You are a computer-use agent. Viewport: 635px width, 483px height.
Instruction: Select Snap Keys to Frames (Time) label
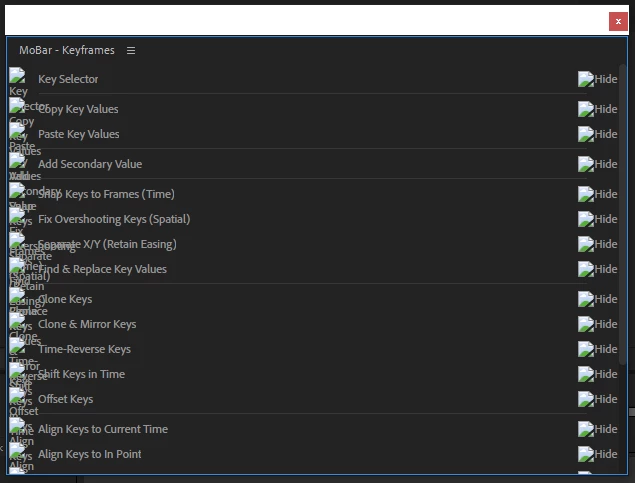tap(106, 194)
